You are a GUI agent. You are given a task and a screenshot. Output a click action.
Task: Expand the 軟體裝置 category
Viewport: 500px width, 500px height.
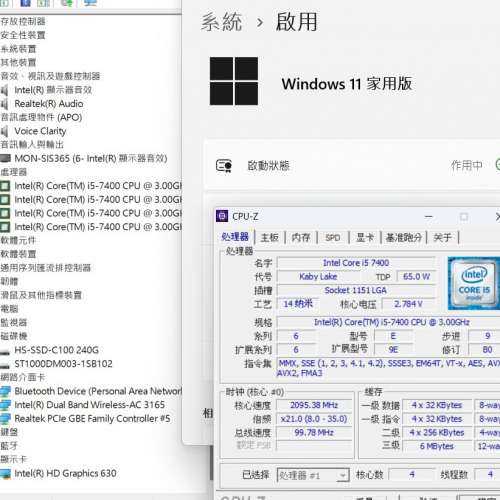pos(18,254)
